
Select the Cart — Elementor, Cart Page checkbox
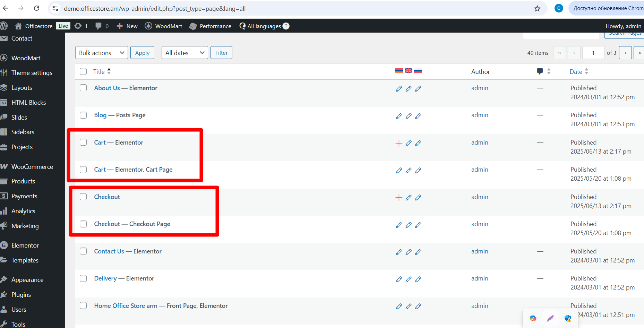click(83, 169)
